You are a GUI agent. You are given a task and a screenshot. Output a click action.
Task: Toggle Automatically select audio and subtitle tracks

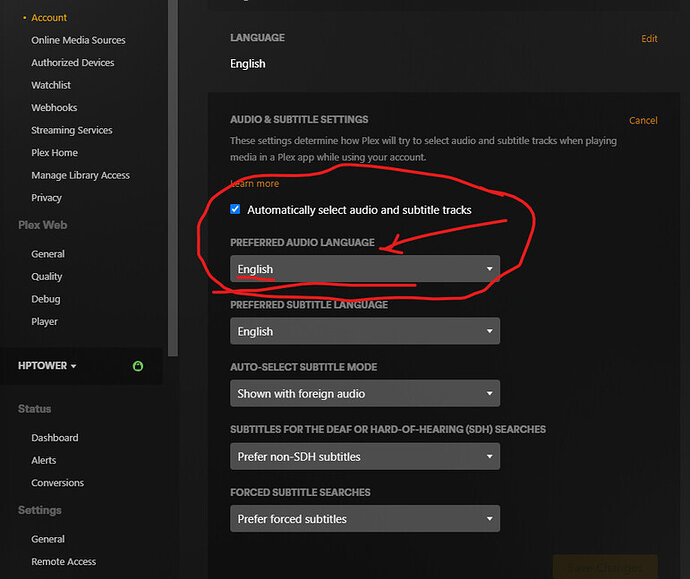235,209
